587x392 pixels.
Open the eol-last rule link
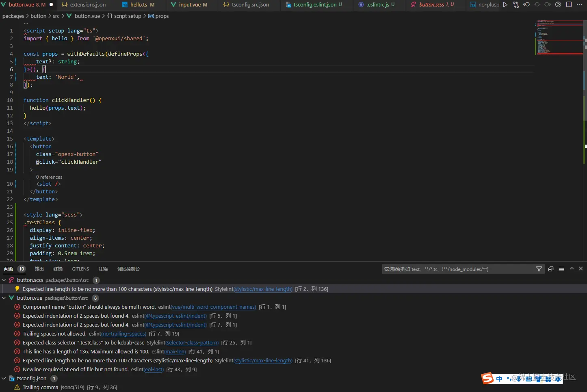pos(154,369)
